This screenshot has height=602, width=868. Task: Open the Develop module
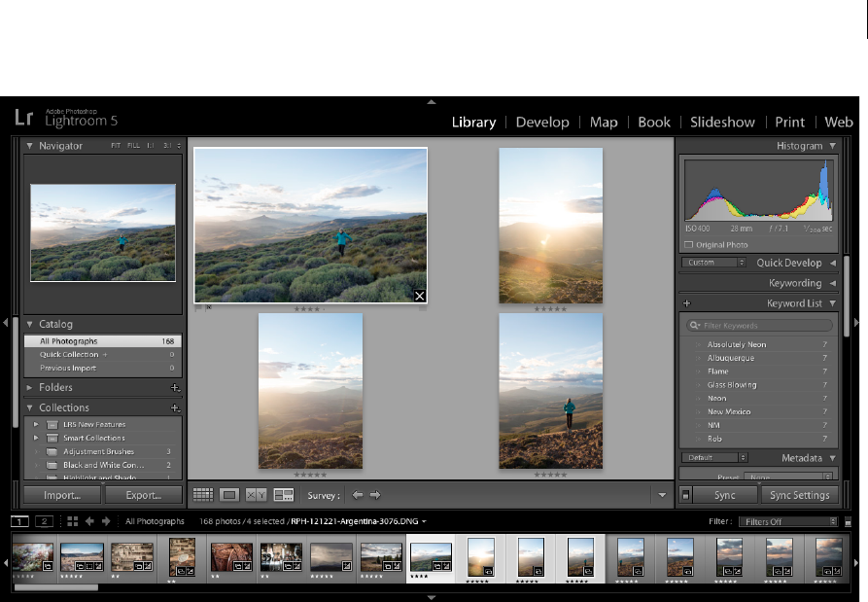(x=542, y=122)
